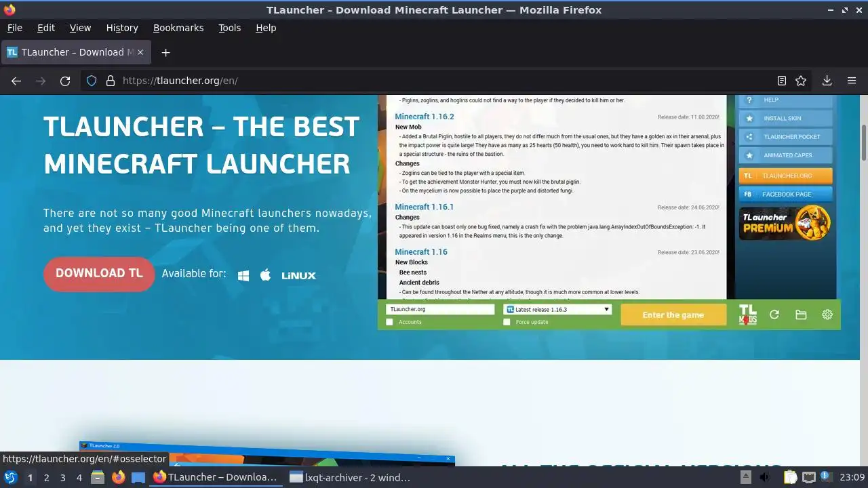Click the Windows platform icon
This screenshot has width=868, height=488.
(x=243, y=275)
